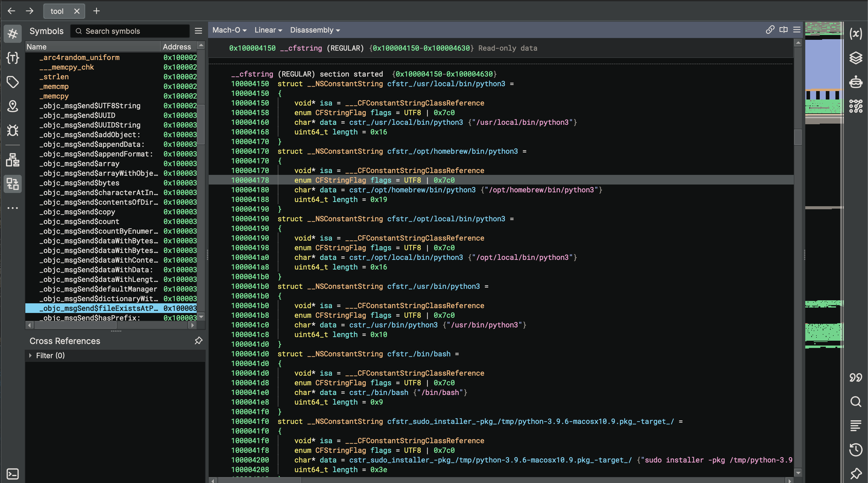Image resolution: width=868 pixels, height=483 pixels.
Task: Open the disassembly view options menu
Action: (x=797, y=30)
